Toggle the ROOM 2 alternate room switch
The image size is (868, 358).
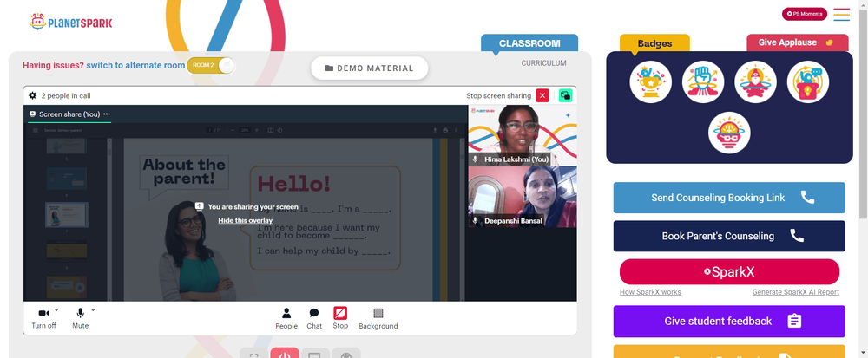coord(211,65)
